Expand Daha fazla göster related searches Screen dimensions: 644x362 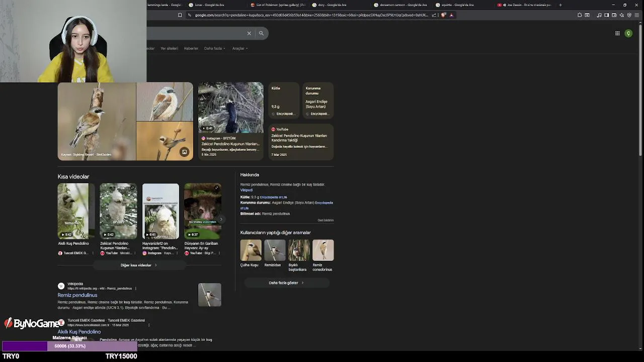pos(286,283)
